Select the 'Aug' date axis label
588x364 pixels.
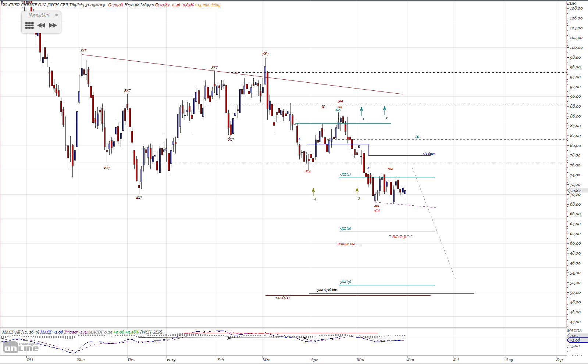pyautogui.click(x=509, y=360)
